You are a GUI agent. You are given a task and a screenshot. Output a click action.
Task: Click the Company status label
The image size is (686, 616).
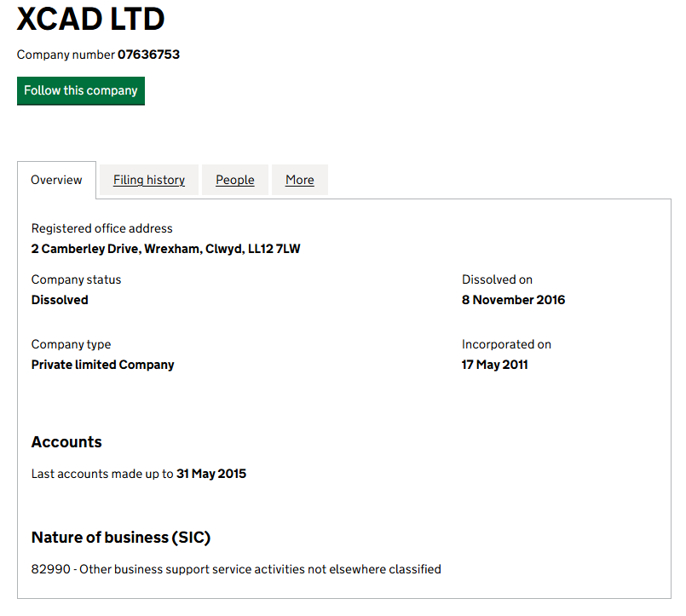(76, 279)
